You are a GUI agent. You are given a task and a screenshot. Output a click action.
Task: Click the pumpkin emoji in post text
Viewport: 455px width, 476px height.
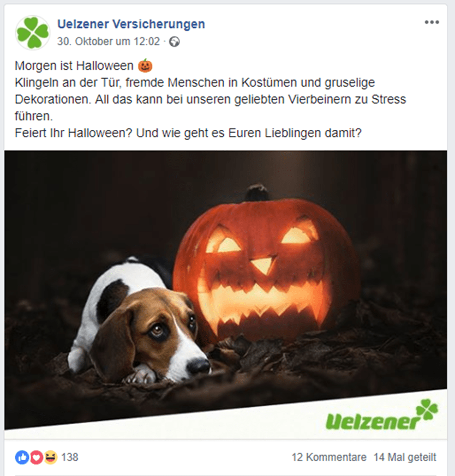145,65
